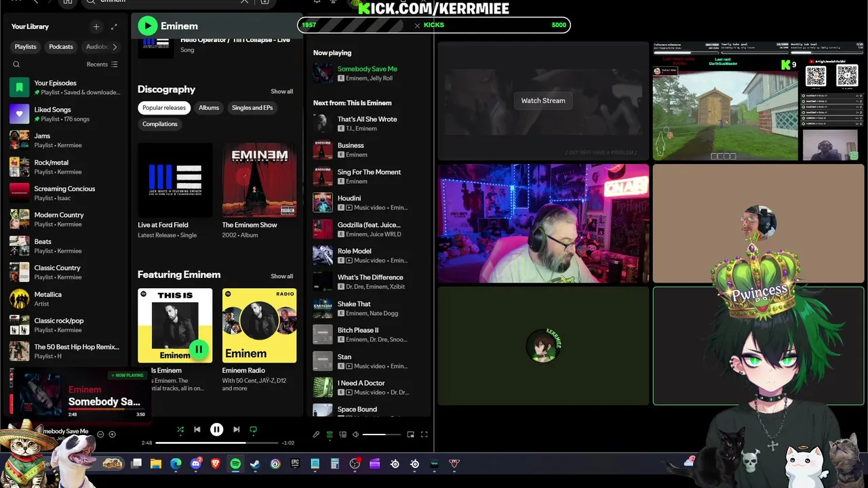
Task: Skip to previous track
Action: 197,429
